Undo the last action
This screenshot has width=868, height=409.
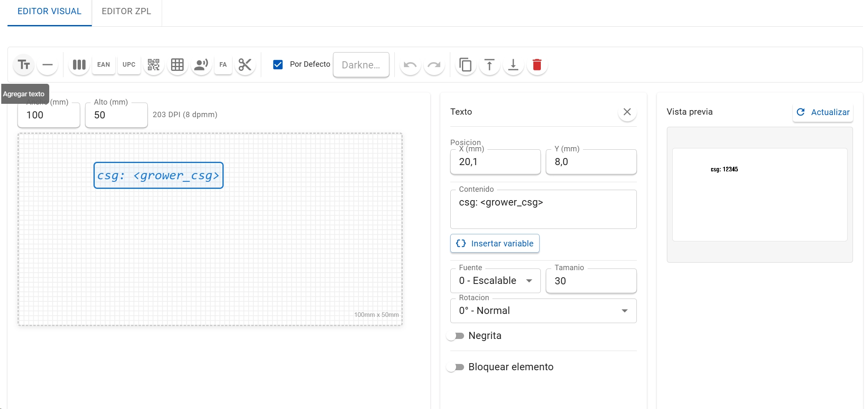(x=410, y=65)
